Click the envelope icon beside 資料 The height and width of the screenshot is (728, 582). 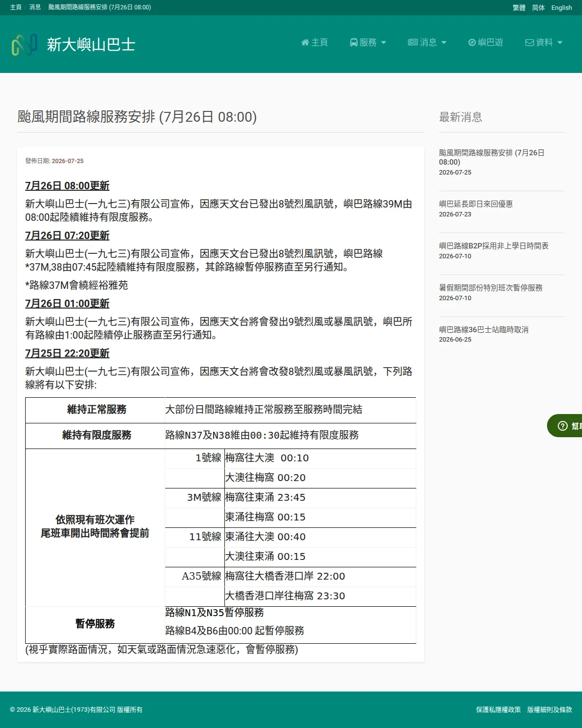(529, 42)
